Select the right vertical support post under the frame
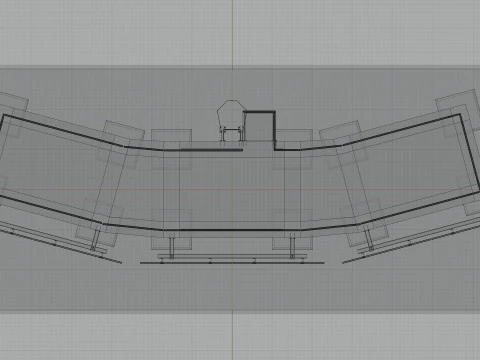480x360 pixels. coord(292,246)
